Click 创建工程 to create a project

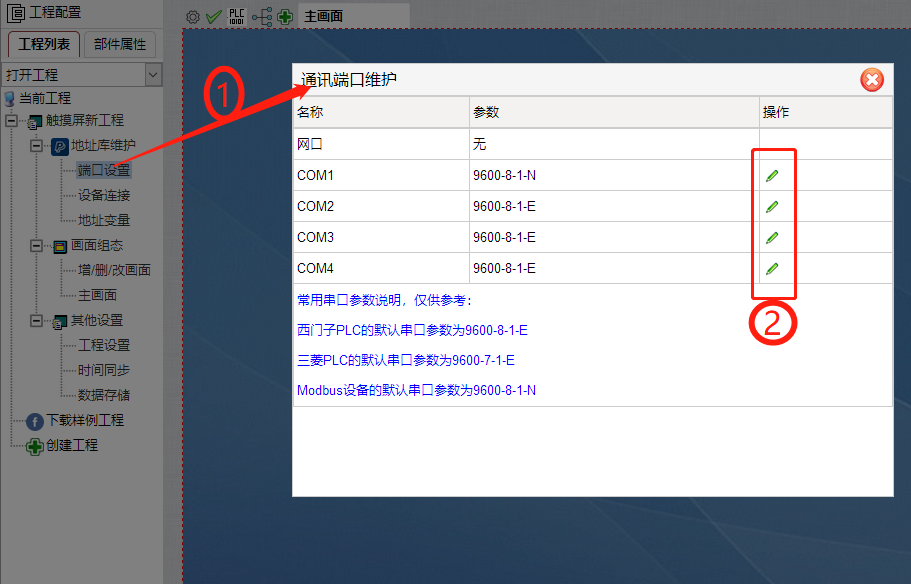(71, 446)
